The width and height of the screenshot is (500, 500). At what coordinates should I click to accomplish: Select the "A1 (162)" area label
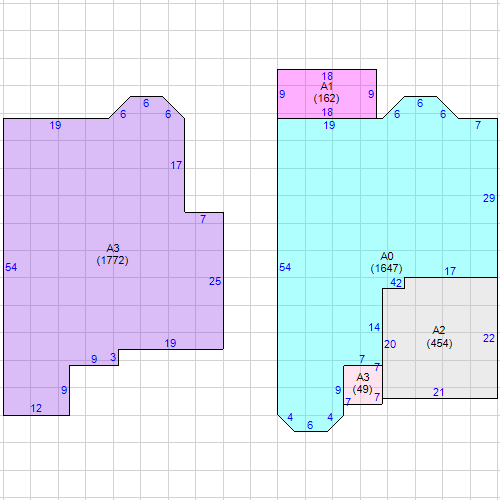(327, 92)
